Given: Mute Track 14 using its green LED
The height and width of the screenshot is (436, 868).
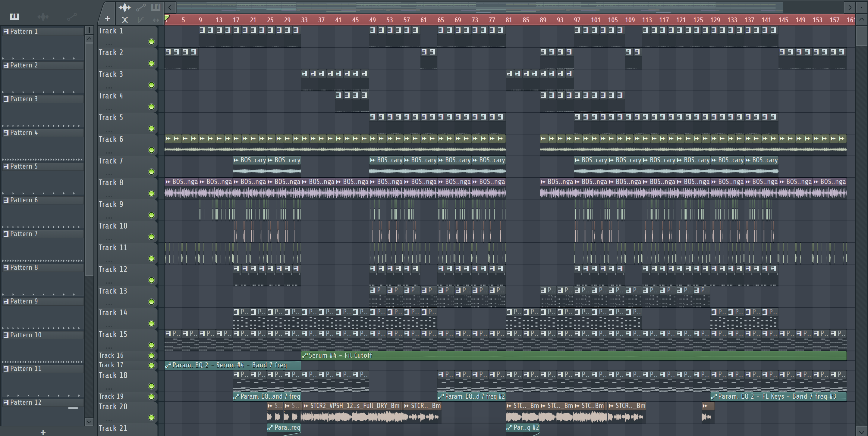Looking at the screenshot, I should pos(151,324).
